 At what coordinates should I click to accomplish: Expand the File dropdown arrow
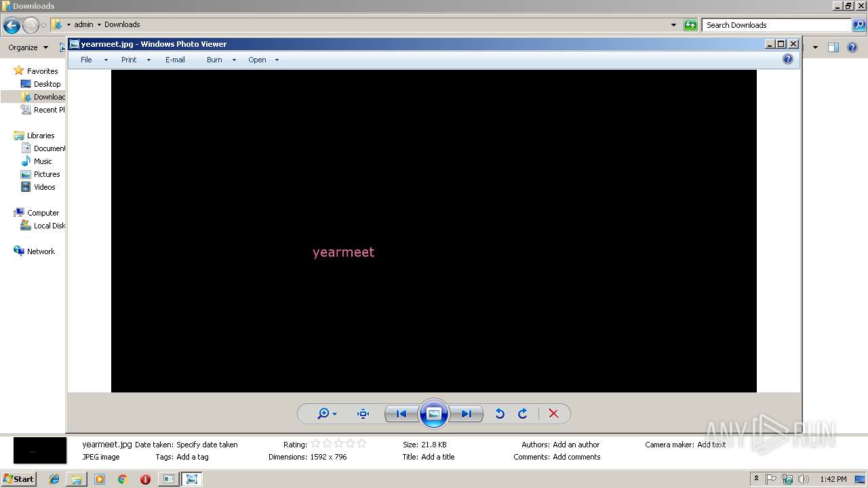106,60
